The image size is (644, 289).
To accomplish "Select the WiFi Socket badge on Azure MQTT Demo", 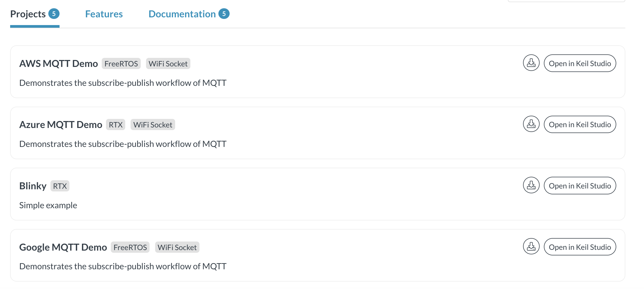I will (153, 124).
